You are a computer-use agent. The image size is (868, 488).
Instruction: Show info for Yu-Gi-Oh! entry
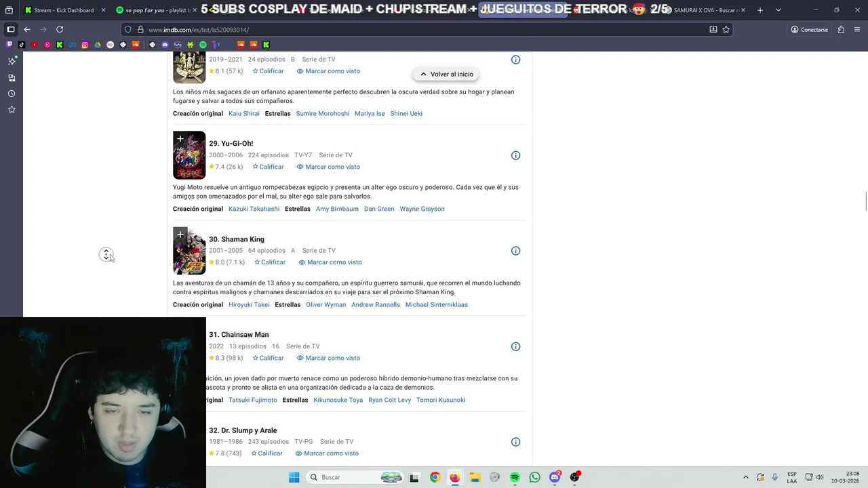pos(515,155)
